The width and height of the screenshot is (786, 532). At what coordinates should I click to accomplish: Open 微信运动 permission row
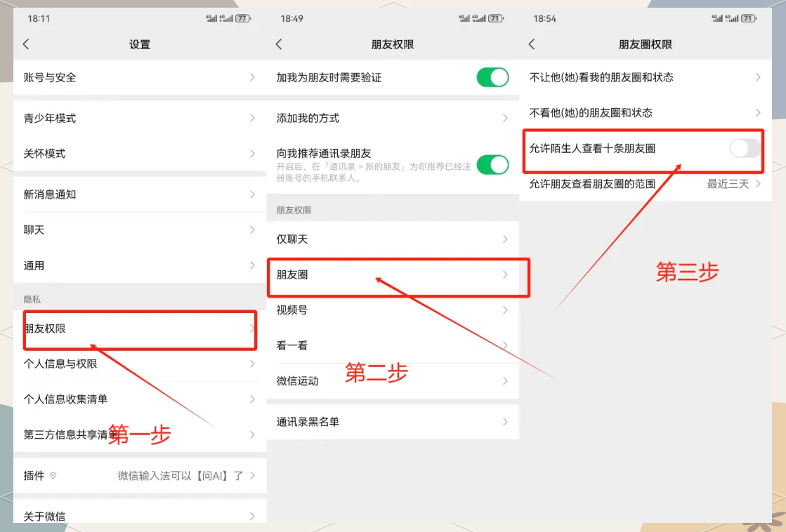pyautogui.click(x=392, y=381)
